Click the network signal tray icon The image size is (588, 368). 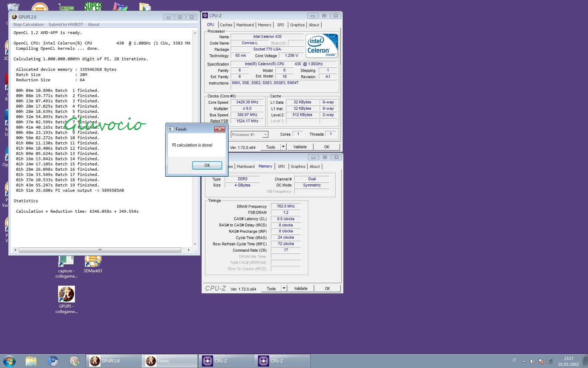(549, 361)
